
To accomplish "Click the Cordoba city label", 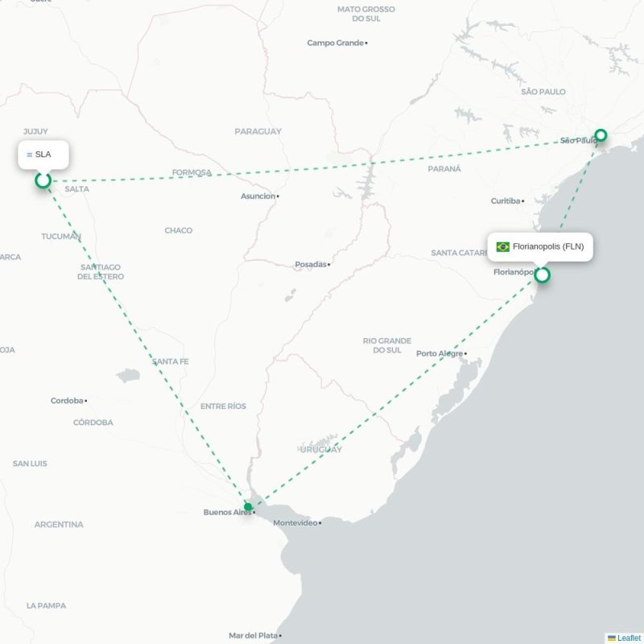I will [67, 400].
